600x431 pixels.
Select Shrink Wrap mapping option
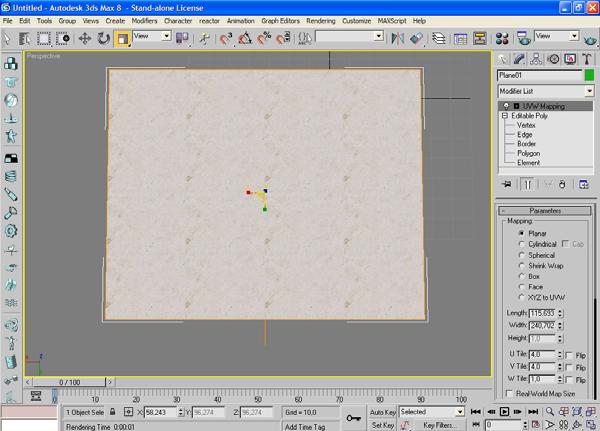tap(522, 265)
